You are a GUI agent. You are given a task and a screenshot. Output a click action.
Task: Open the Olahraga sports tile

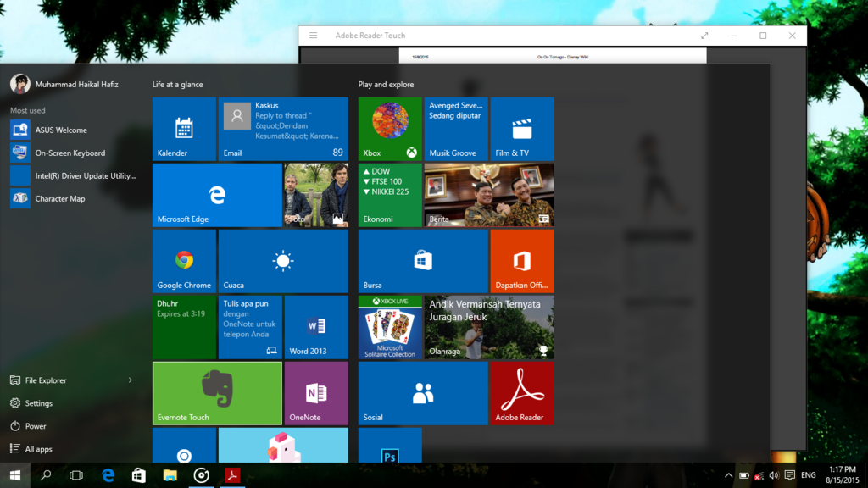click(489, 327)
